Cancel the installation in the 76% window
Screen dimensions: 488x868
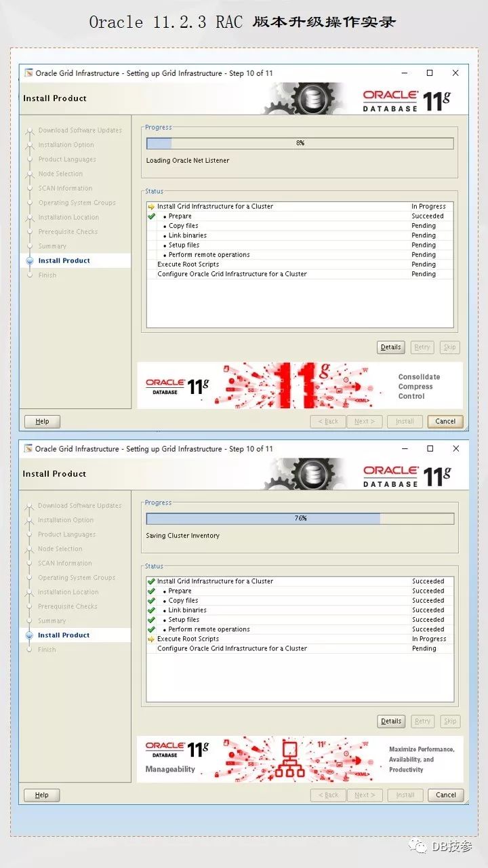pos(446,795)
